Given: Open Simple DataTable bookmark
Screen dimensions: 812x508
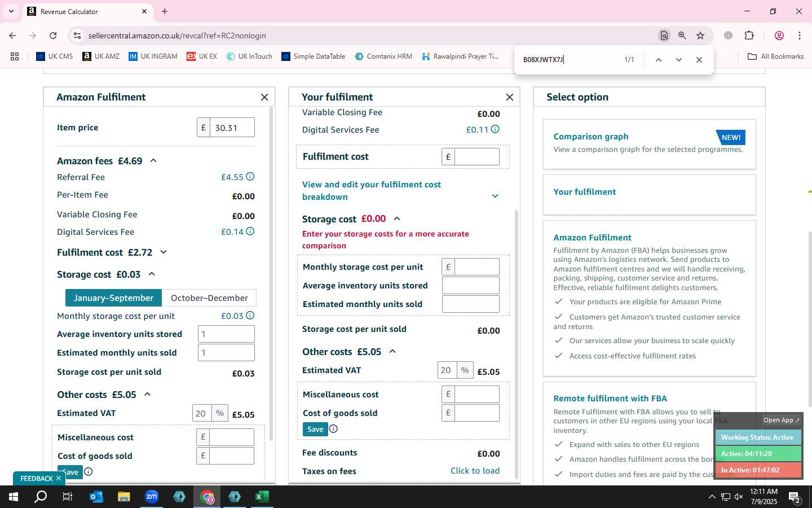Looking at the screenshot, I should 314,56.
